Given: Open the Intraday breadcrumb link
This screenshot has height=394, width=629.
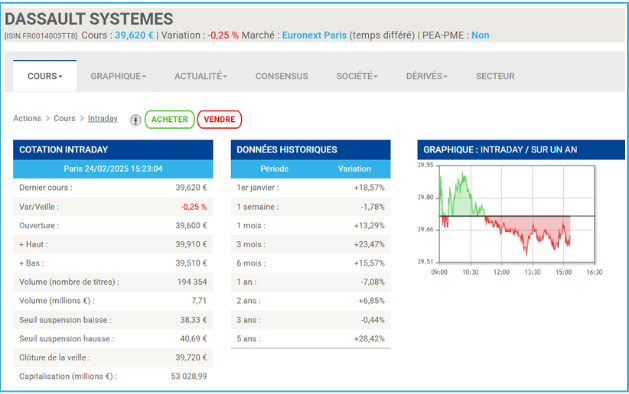Looking at the screenshot, I should coord(103,118).
